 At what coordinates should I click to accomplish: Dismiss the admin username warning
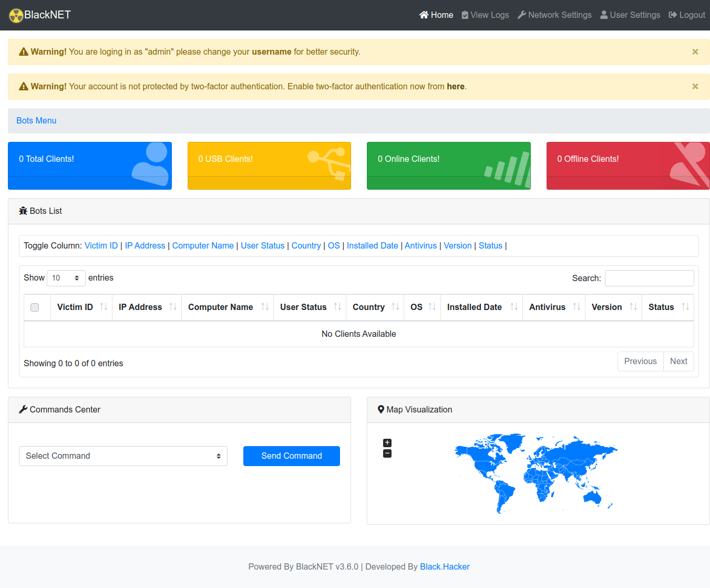point(695,51)
